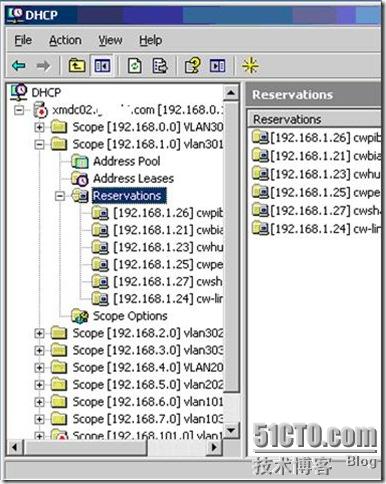
Task: Expand Scope 192.168.3.0 vlan303
Action: [39, 350]
